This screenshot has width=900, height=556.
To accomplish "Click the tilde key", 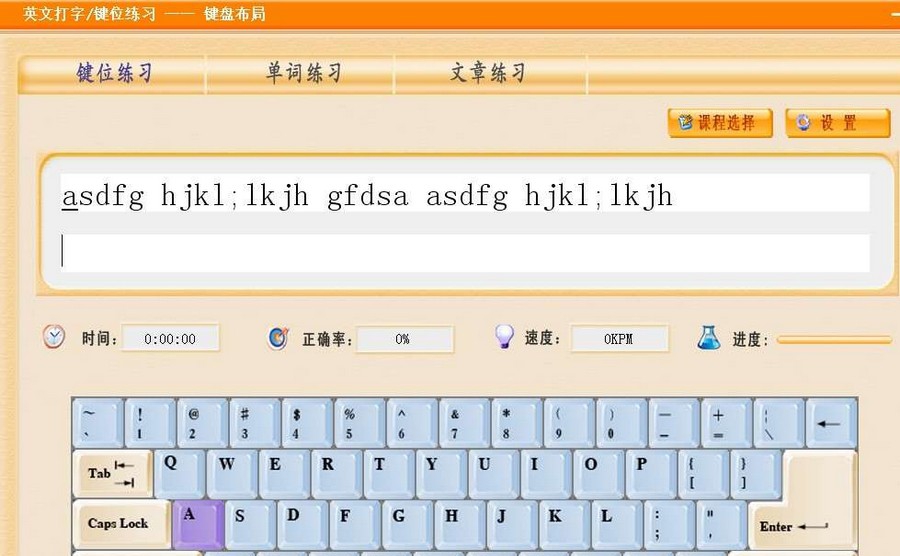I will coord(98,423).
